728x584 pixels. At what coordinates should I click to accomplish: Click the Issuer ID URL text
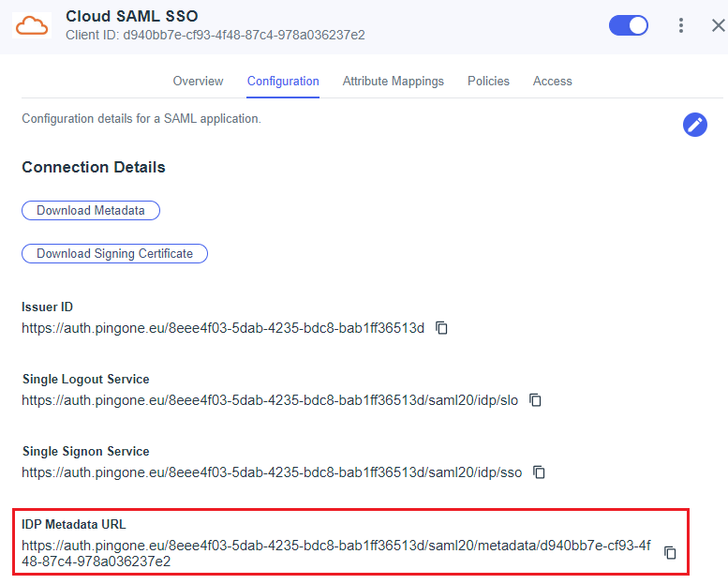[223, 328]
